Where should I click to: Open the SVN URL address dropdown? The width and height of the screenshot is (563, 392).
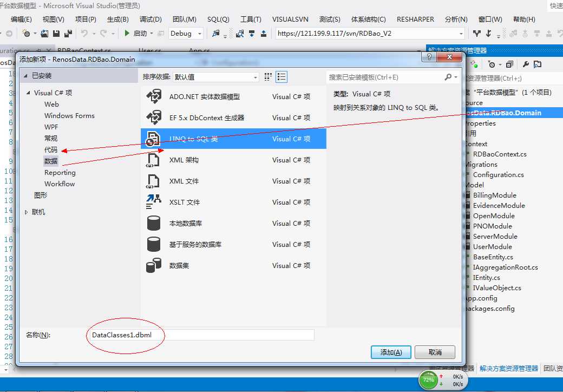(x=461, y=34)
